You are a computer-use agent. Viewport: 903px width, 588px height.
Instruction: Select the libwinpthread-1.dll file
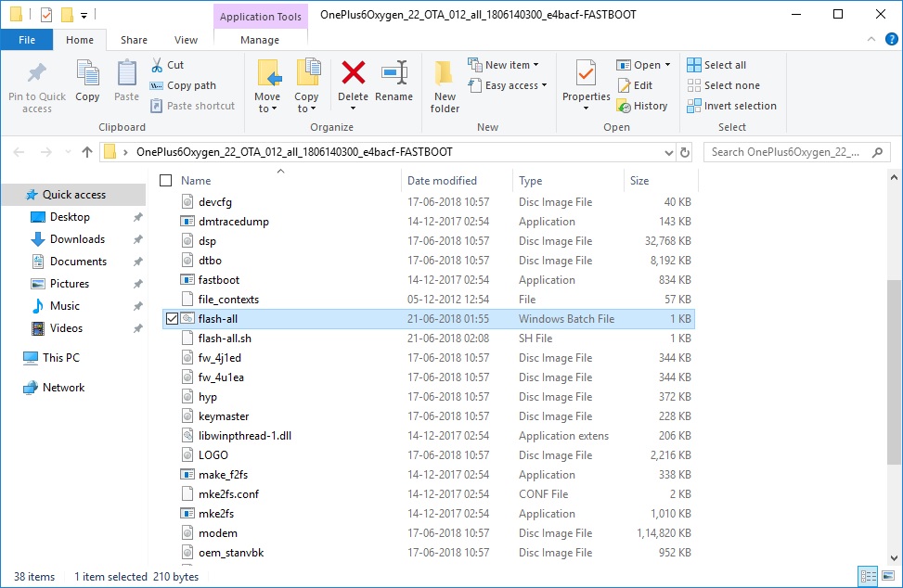click(429, 436)
